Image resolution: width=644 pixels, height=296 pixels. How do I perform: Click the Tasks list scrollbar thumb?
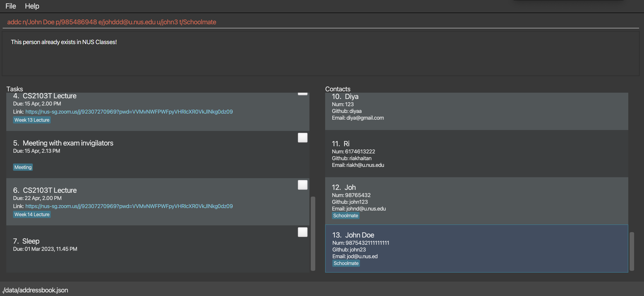coord(313,233)
